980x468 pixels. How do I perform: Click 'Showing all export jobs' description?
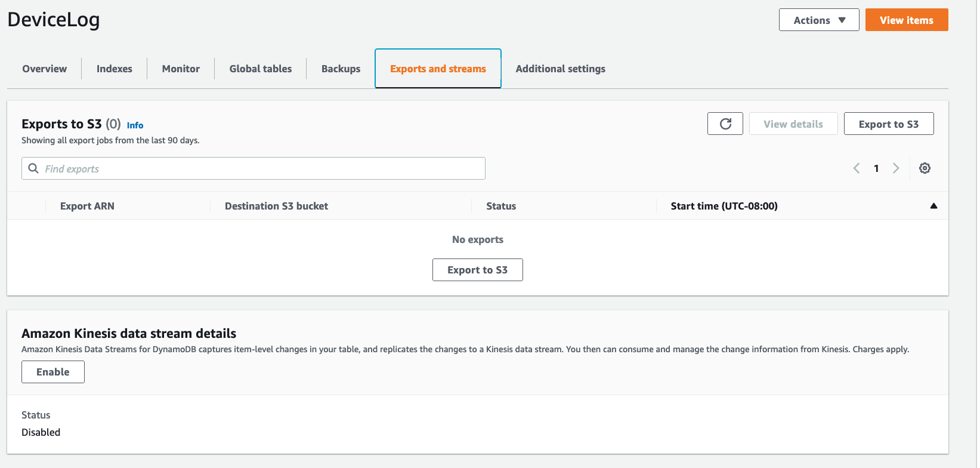(x=110, y=140)
